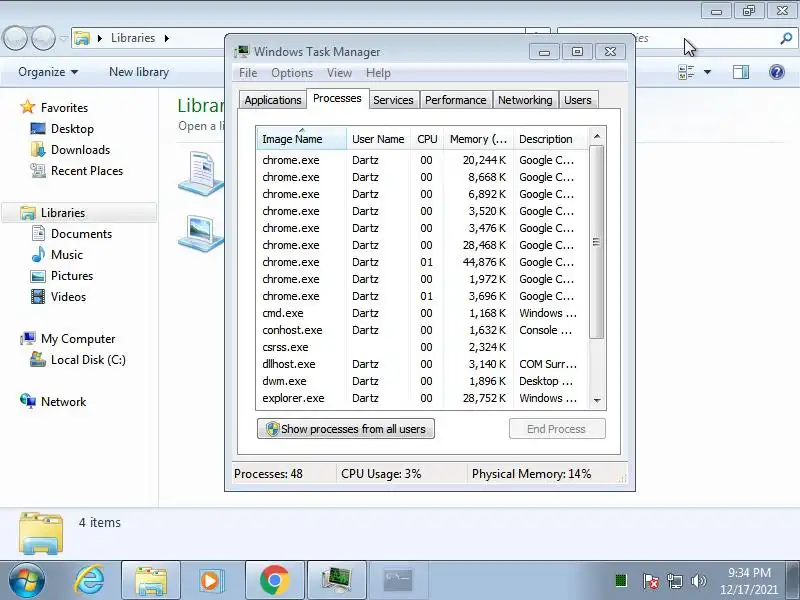Sort by the Image Name column header
800x600 pixels.
(x=301, y=139)
